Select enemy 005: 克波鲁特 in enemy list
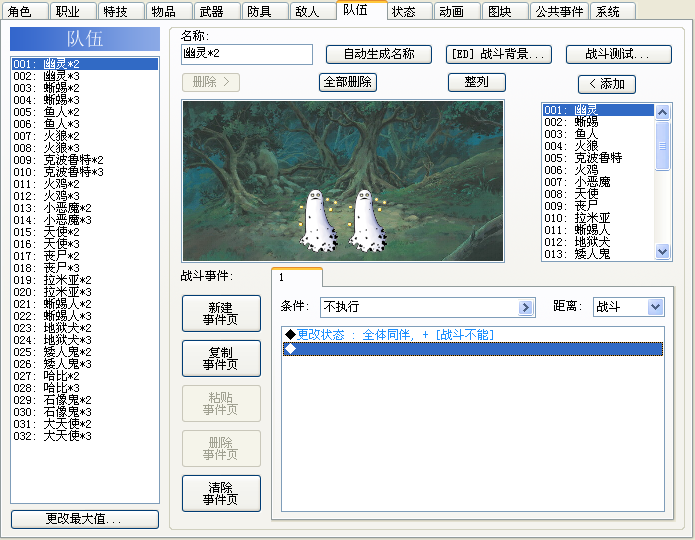This screenshot has height=540, width=695. click(598, 158)
